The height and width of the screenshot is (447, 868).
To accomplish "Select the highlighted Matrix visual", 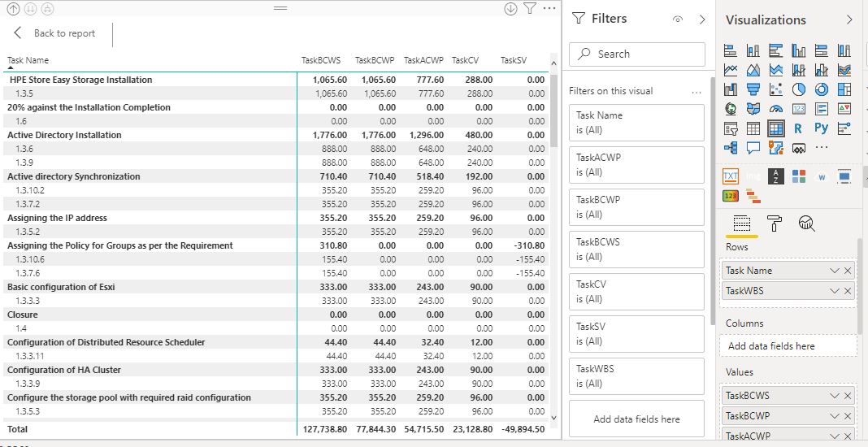I will tap(776, 128).
